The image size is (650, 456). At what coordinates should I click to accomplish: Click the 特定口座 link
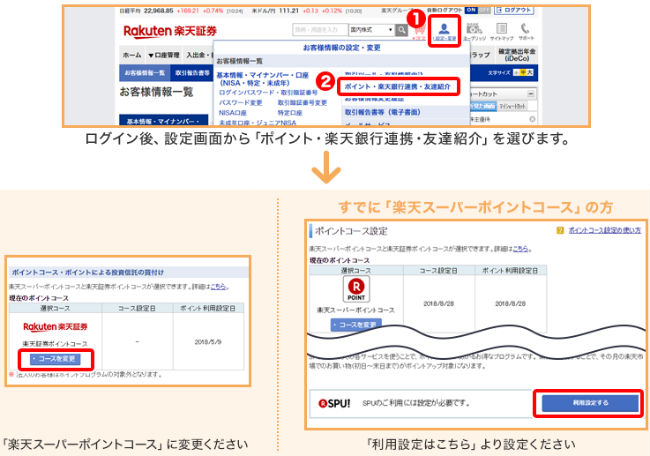pos(290,113)
